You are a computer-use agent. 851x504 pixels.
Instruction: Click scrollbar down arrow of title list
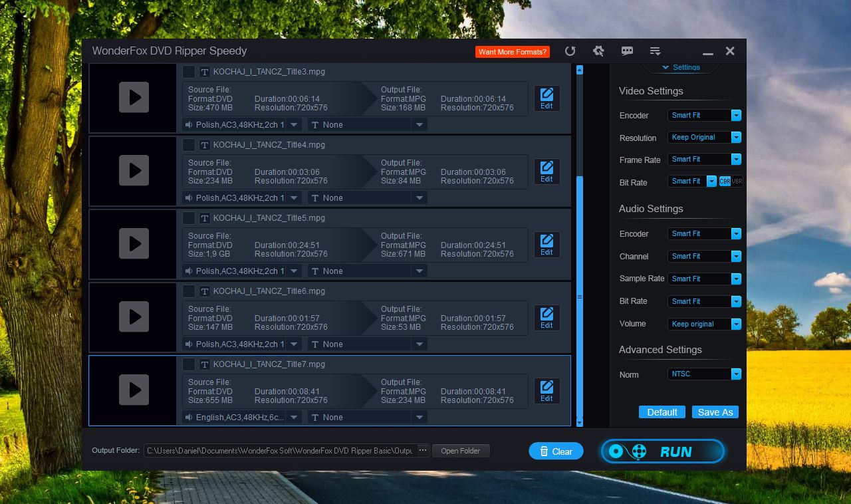[x=579, y=422]
